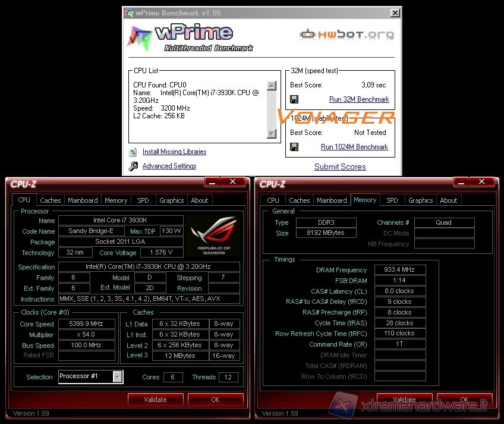Click the wPrime title bar application icon
504x424 pixels.
130,12
